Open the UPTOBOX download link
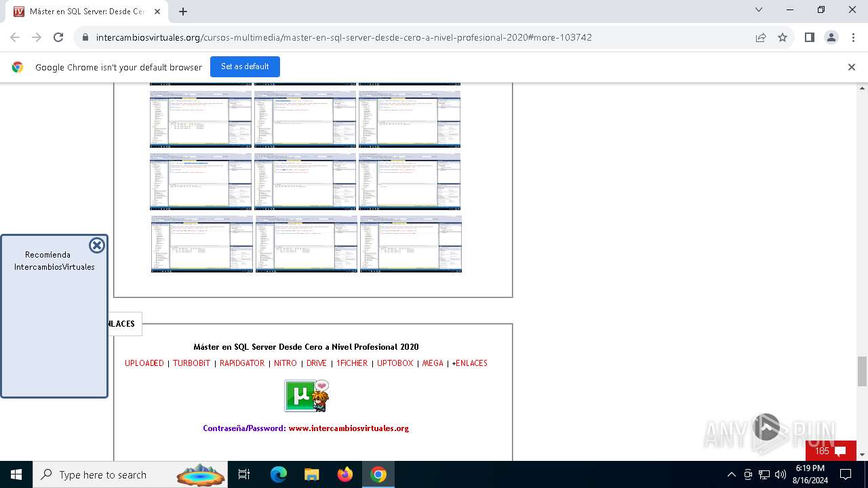This screenshot has height=488, width=868. point(395,363)
